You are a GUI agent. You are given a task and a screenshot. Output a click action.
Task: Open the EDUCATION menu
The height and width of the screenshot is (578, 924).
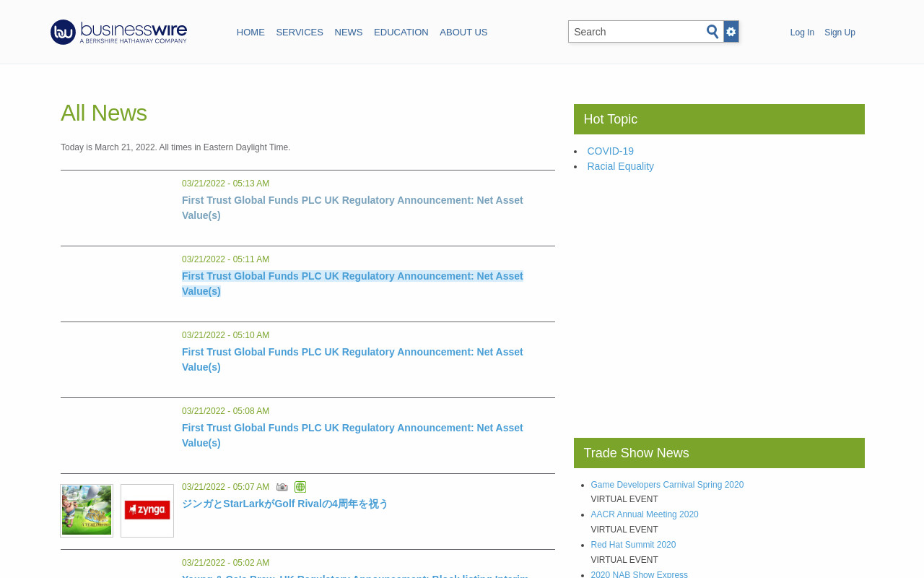tap(401, 33)
